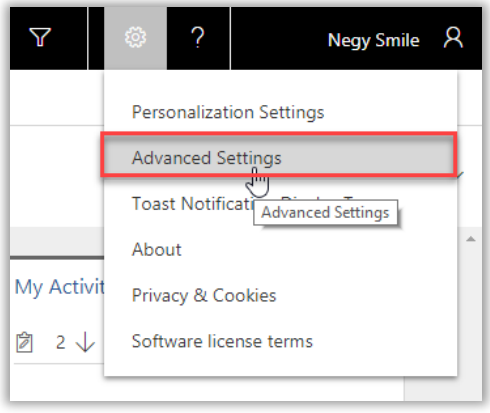This screenshot has height=413, width=490.
Task: Click the scrollbar up arrow
Action: tap(471, 239)
